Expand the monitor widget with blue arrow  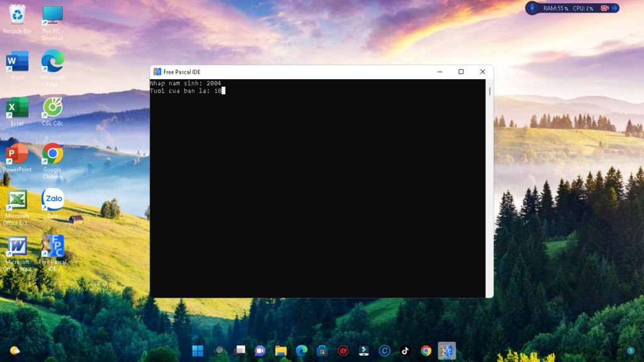click(x=614, y=8)
